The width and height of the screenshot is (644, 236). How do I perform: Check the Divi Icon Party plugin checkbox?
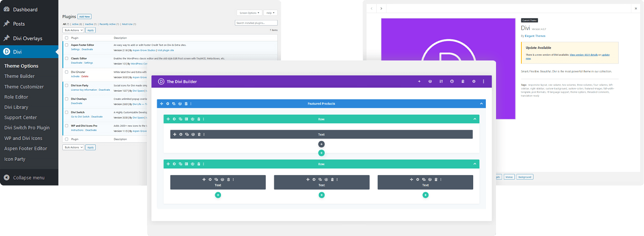coord(67,85)
